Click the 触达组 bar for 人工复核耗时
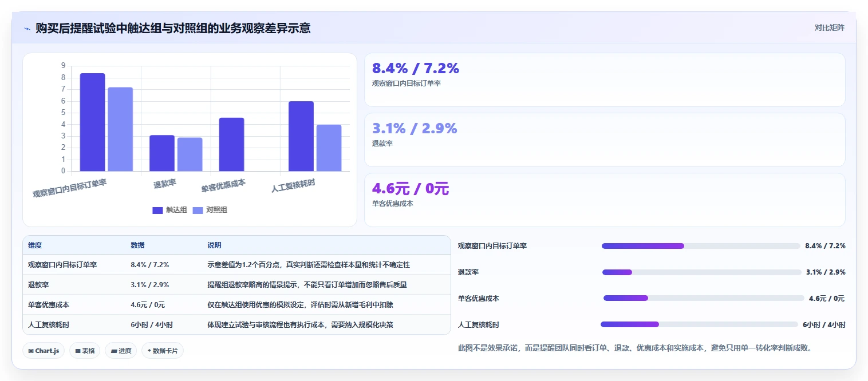Viewport: 868px width, 381px height. 301,136
